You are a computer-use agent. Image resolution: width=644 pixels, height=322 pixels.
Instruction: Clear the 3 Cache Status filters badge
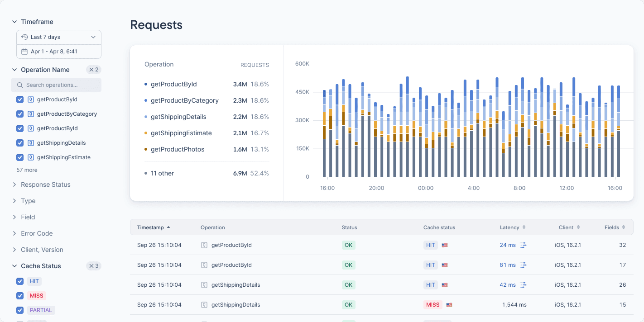tap(94, 266)
